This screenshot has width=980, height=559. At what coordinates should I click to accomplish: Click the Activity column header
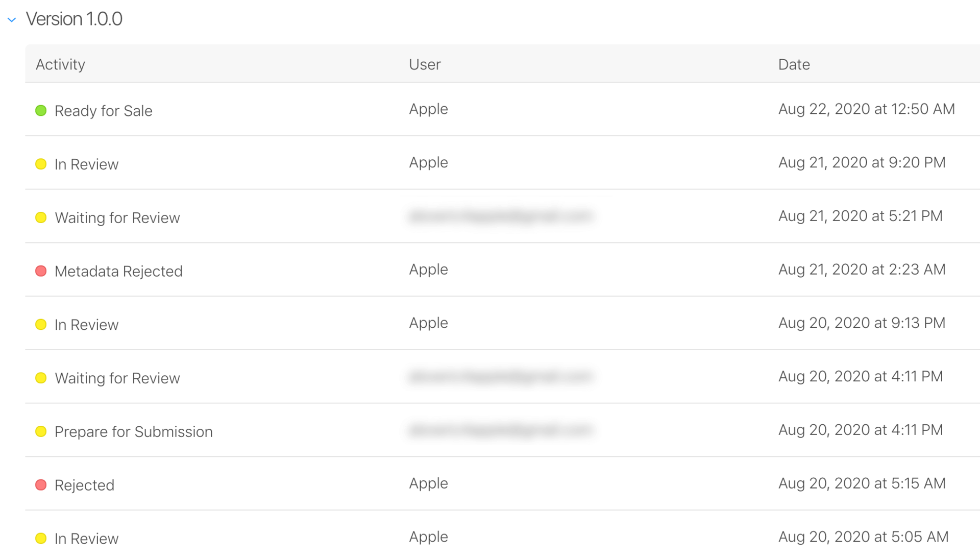tap(60, 64)
